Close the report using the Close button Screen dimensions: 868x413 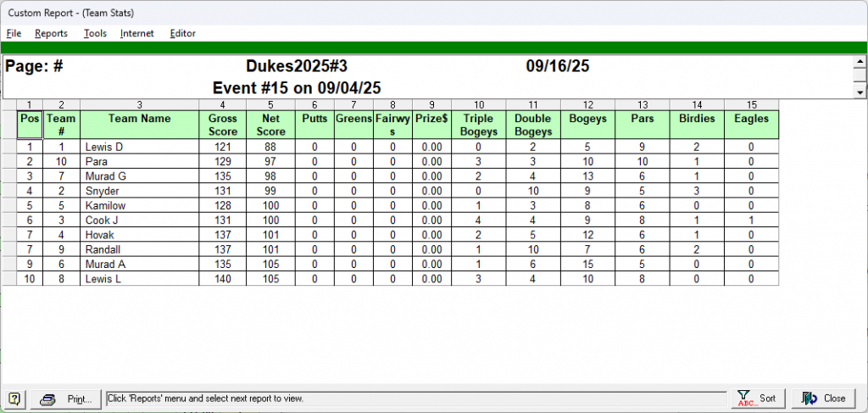coord(823,399)
